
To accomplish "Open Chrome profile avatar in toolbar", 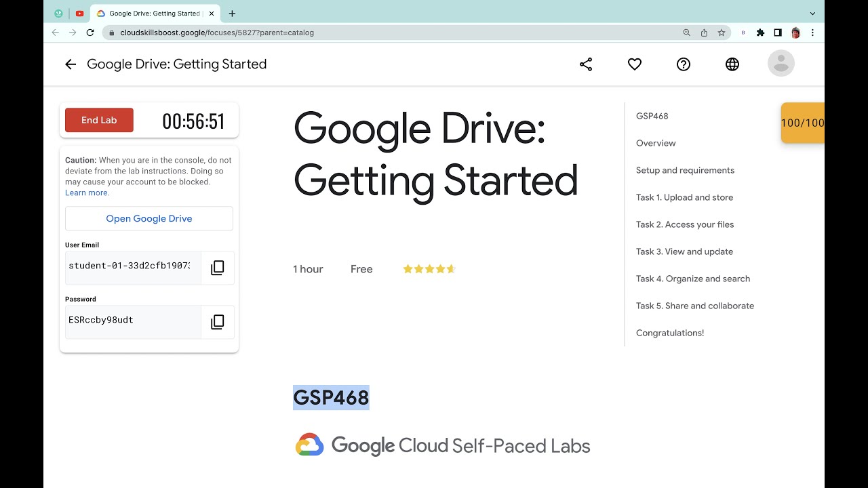I will click(x=796, y=33).
